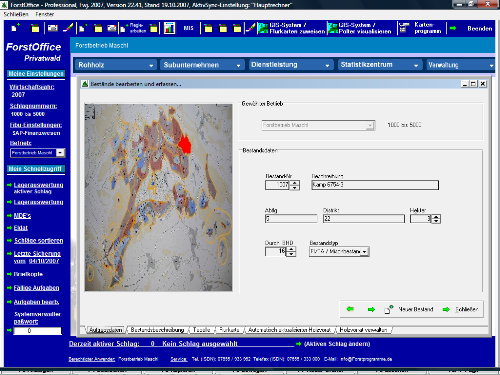Click green arrow before Aktiven Schlag ändern

point(298,344)
